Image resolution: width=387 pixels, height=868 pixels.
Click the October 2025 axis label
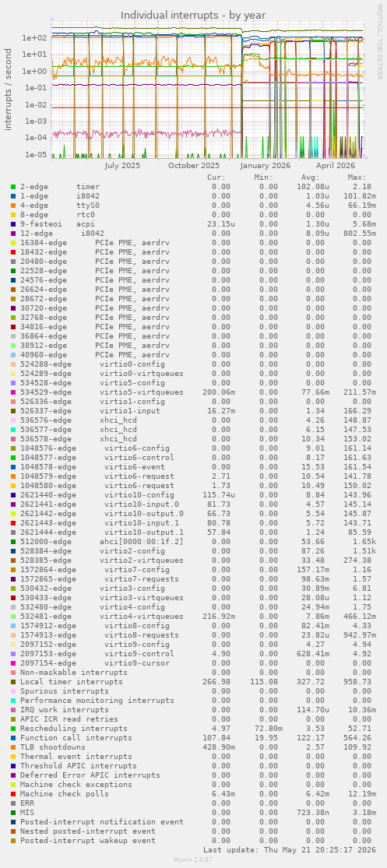click(x=194, y=166)
